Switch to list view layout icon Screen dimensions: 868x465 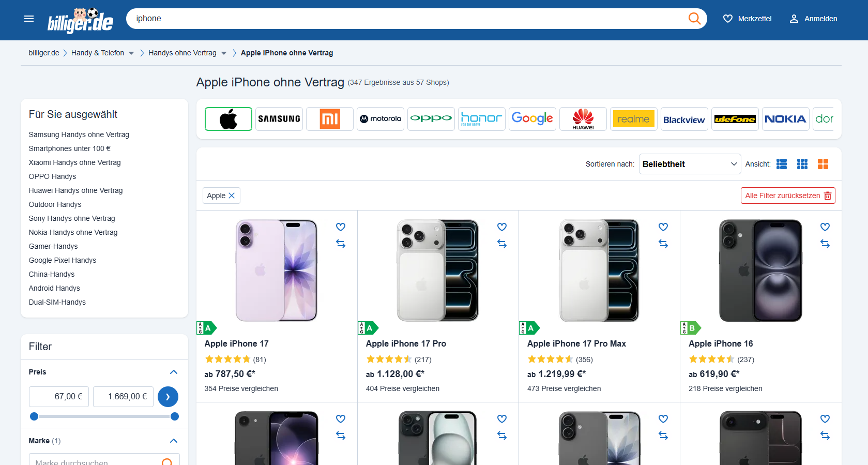click(x=782, y=164)
